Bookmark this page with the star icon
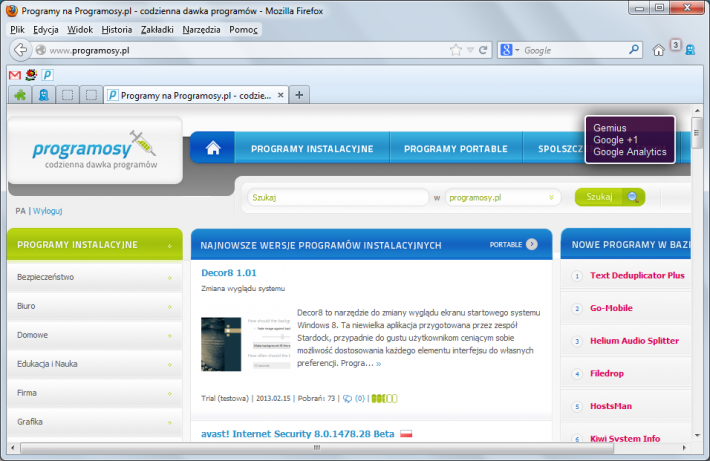710x461 pixels. click(x=456, y=50)
